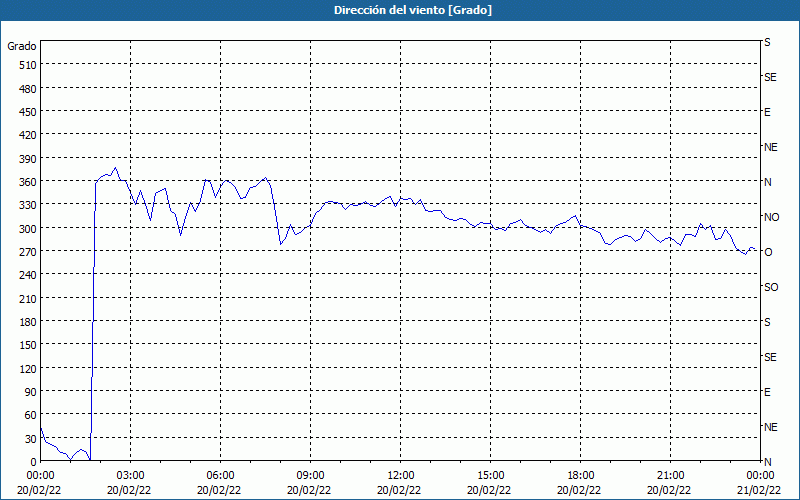Click the 15:00 time axis label

[x=490, y=476]
